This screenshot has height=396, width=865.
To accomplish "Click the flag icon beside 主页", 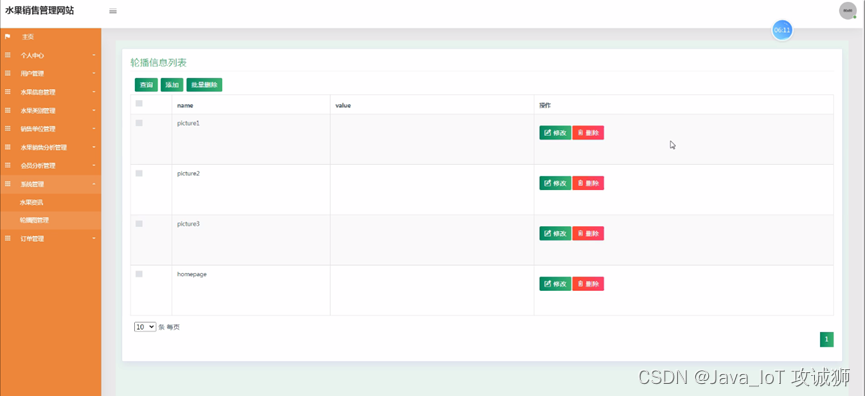I will point(8,36).
